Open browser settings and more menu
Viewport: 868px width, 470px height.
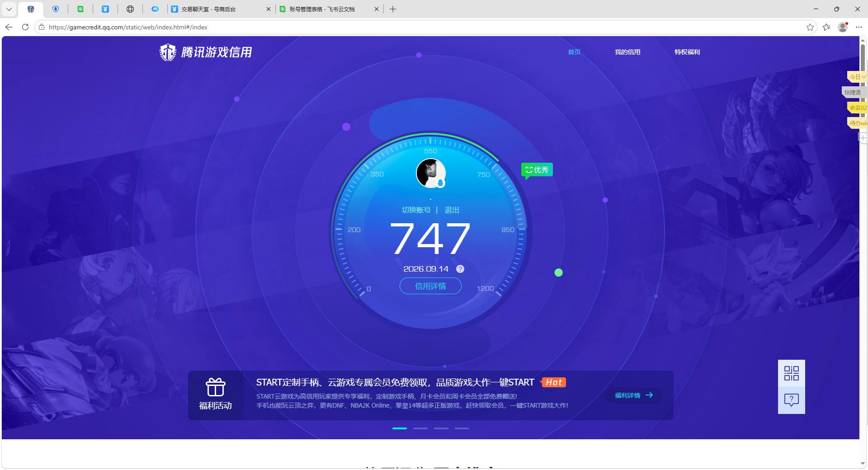point(859,27)
